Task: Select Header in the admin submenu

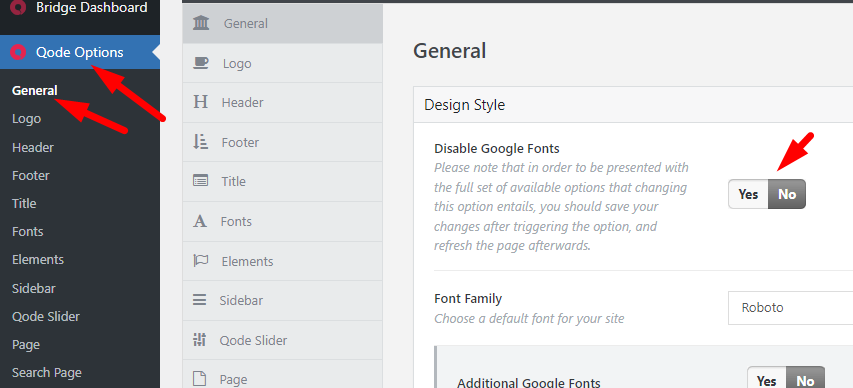Action: [x=33, y=147]
